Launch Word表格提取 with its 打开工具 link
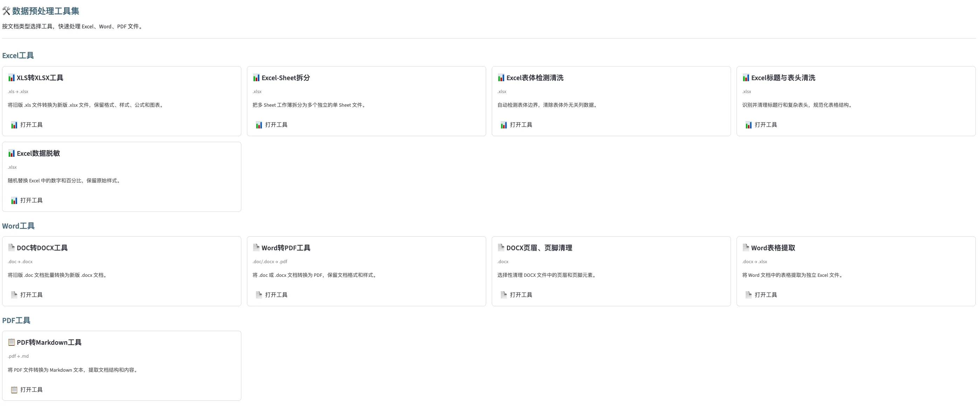 pyautogui.click(x=761, y=295)
